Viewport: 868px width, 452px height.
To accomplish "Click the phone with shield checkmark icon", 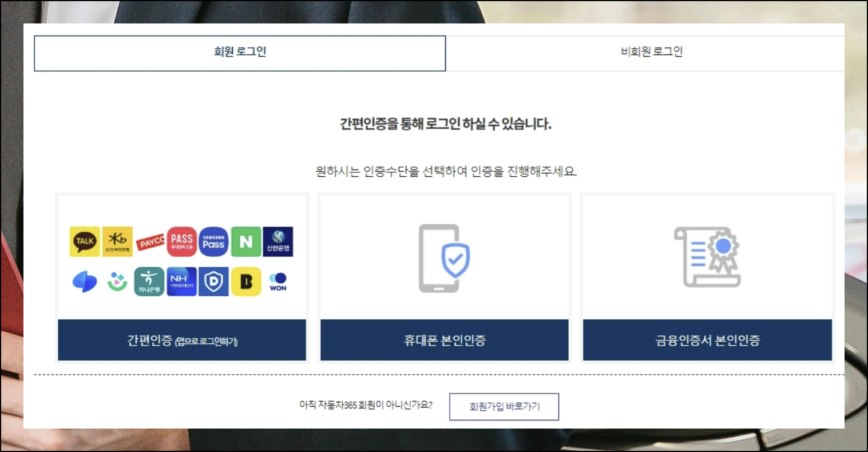I will point(444,258).
